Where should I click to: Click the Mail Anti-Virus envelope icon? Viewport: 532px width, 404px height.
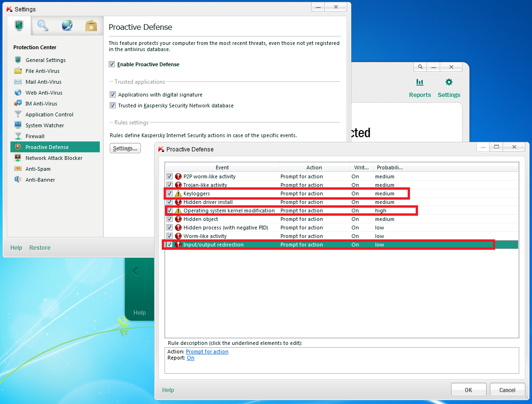[x=18, y=81]
